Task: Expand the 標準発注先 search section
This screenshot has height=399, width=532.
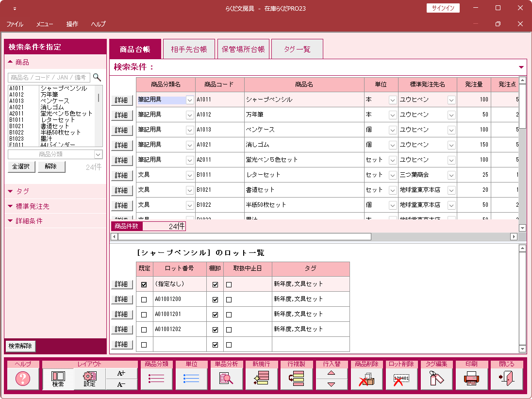Action: [10, 206]
